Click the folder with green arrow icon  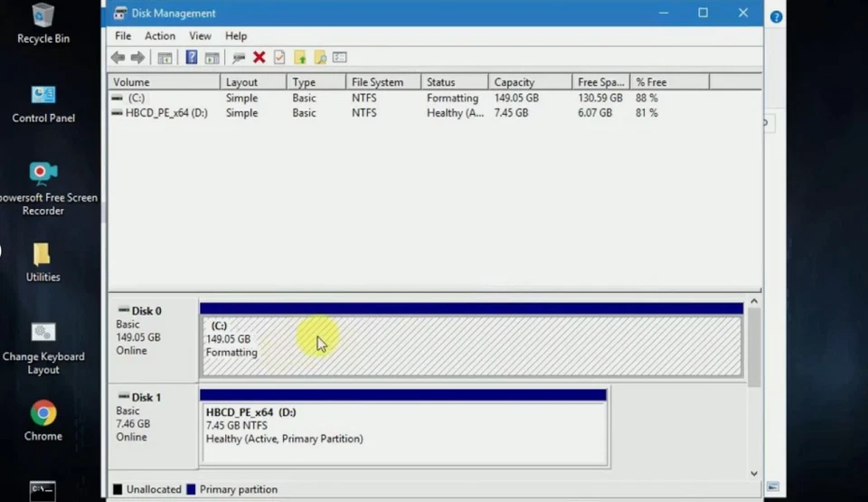300,57
